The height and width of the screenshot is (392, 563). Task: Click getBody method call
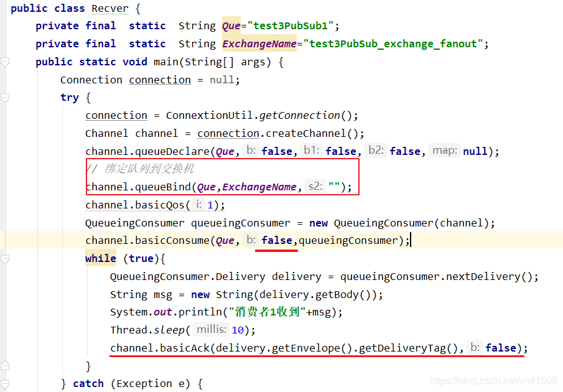coord(337,295)
